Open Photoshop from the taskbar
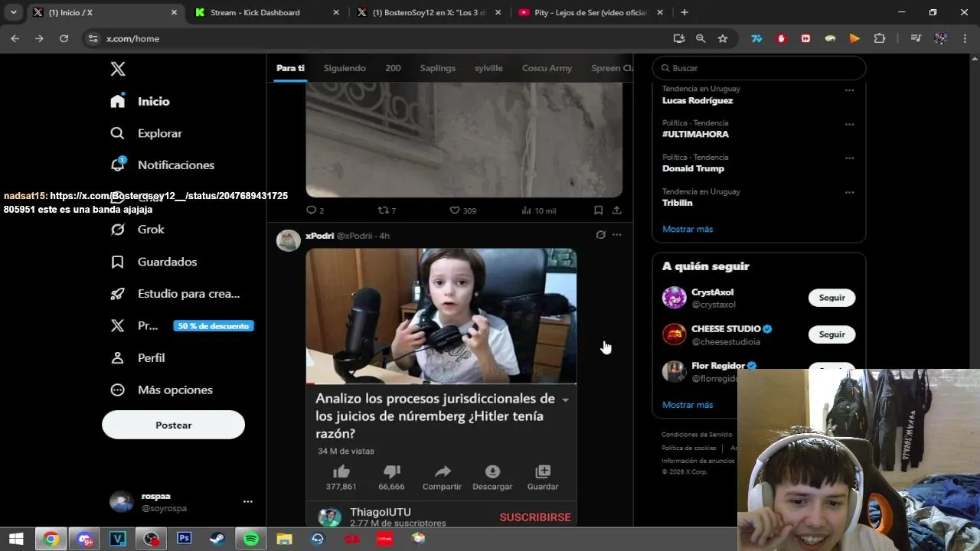The height and width of the screenshot is (551, 980). 184,539
